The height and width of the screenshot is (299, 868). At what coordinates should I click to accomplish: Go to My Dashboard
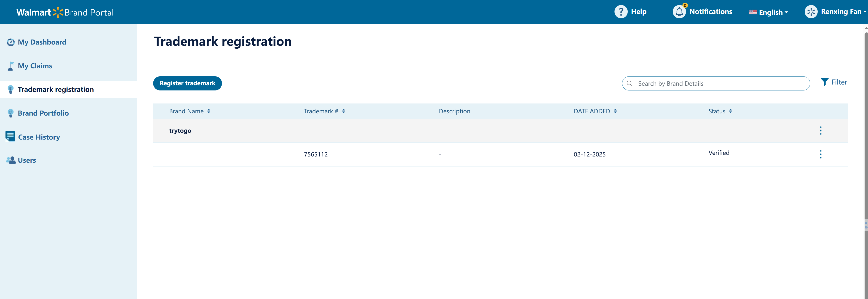pyautogui.click(x=42, y=42)
